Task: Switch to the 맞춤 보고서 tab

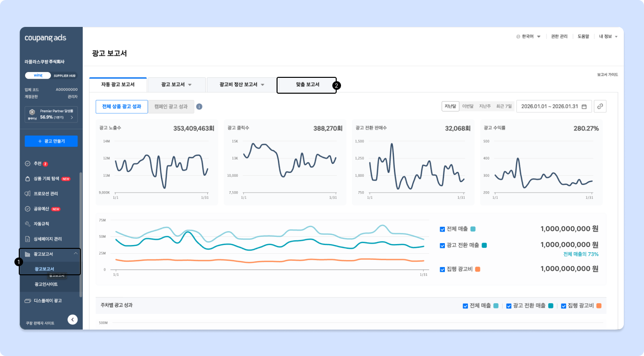Action: tap(307, 85)
